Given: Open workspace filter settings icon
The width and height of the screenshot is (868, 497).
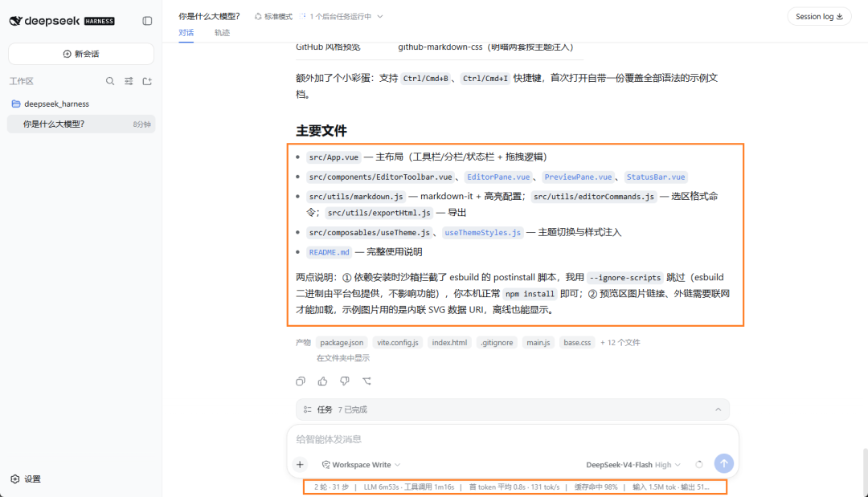Looking at the screenshot, I should click(x=129, y=81).
